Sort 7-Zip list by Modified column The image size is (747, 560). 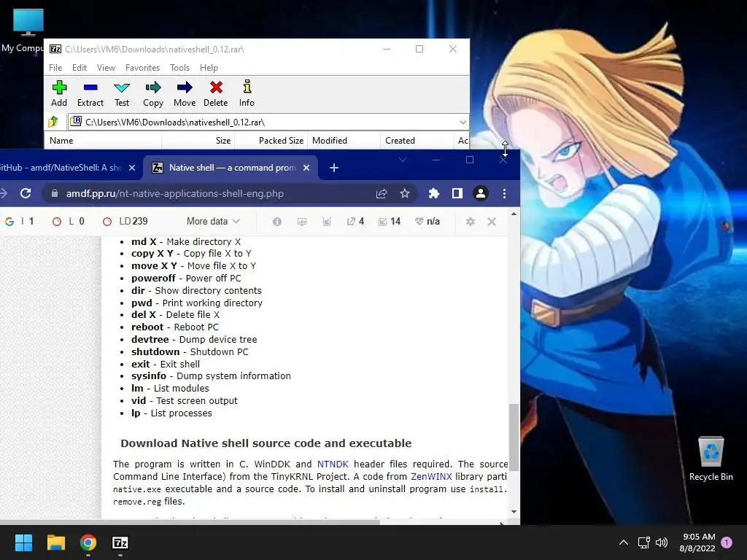[344, 141]
